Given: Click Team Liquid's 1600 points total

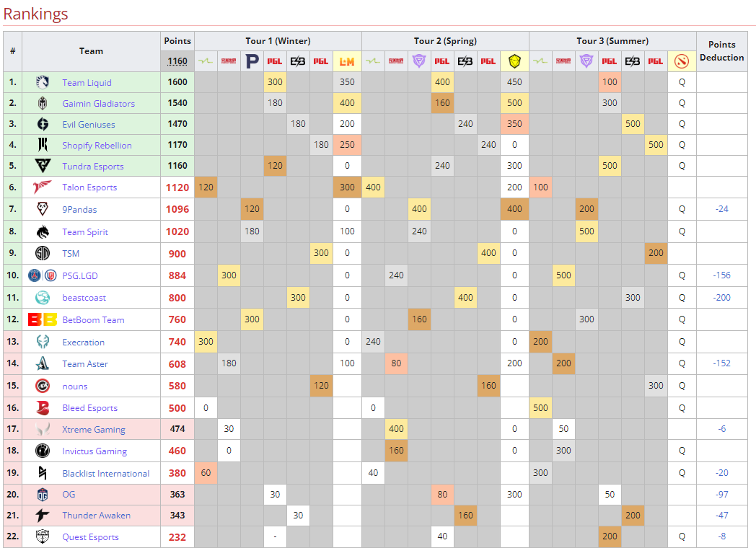Looking at the screenshot, I should 177,82.
